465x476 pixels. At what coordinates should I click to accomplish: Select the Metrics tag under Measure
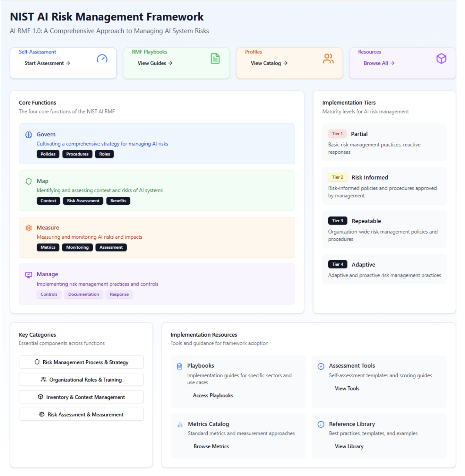pos(48,247)
